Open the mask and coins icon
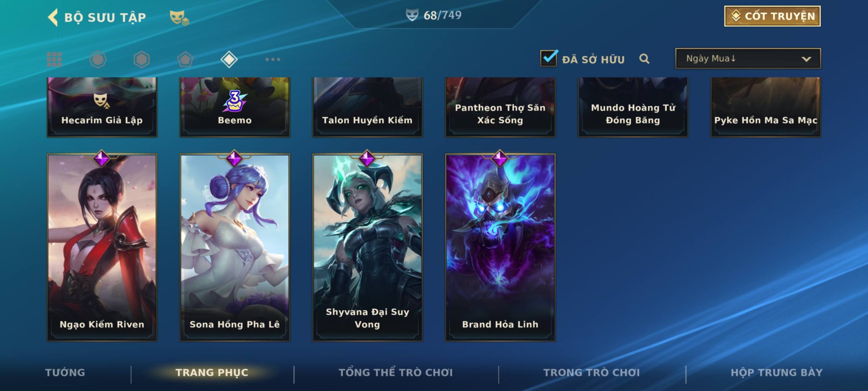Screen dimensions: 868x391 point(179,17)
